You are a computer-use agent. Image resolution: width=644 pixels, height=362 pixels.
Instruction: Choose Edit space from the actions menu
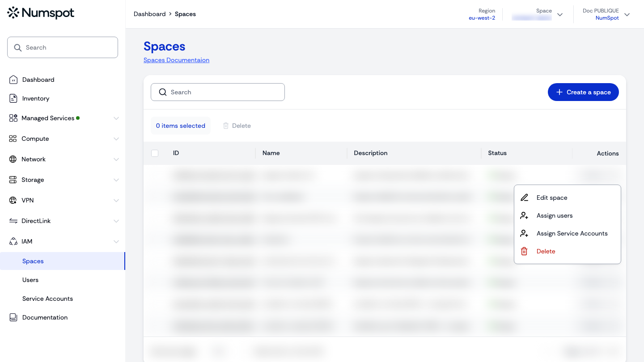pyautogui.click(x=568, y=198)
